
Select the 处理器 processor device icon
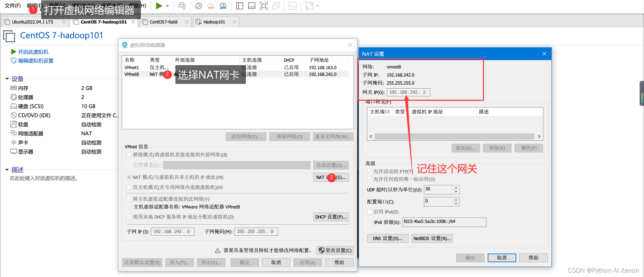pyautogui.click(x=14, y=97)
